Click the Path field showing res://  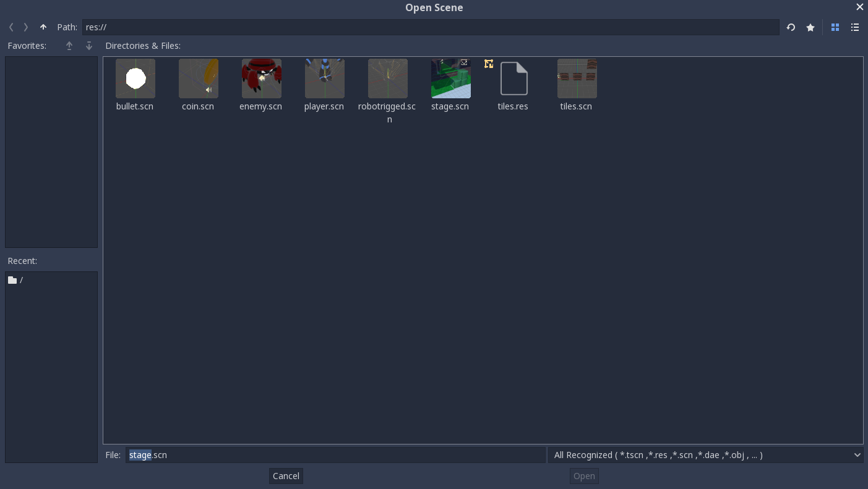coord(431,27)
